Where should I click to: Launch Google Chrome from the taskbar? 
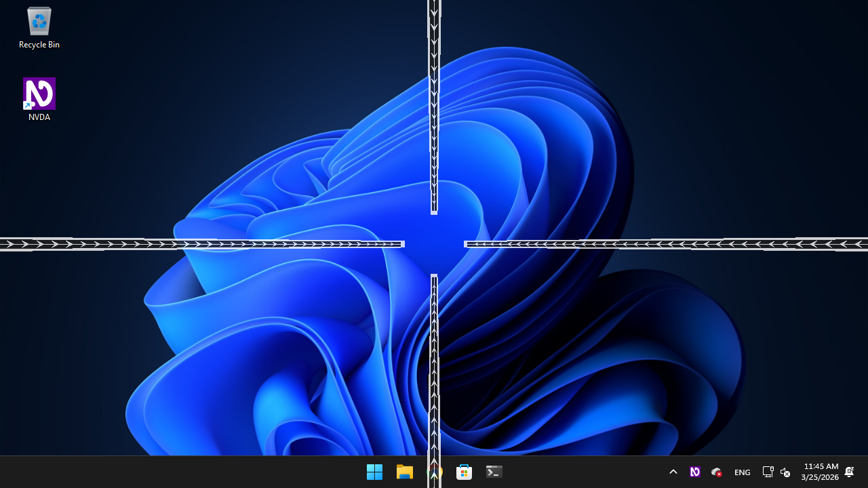pos(435,472)
